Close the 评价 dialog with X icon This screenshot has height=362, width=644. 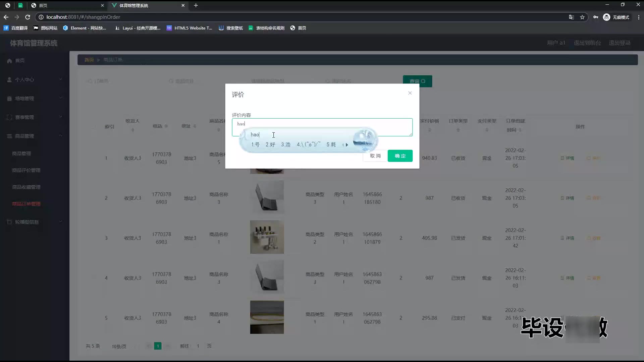[410, 93]
